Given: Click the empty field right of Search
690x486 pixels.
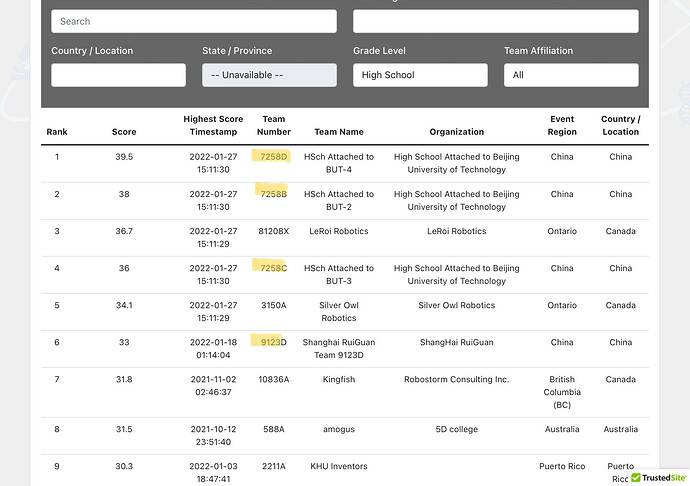Looking at the screenshot, I should point(495,21).
